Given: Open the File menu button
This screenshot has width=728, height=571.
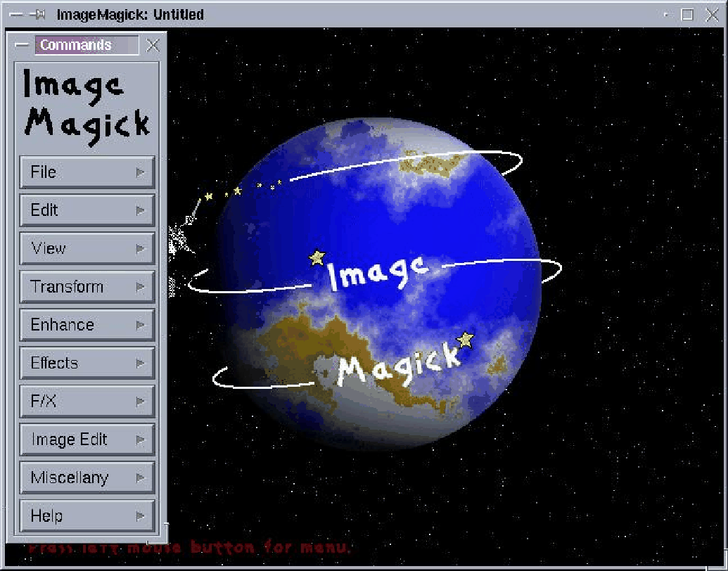Looking at the screenshot, I should coord(87,172).
